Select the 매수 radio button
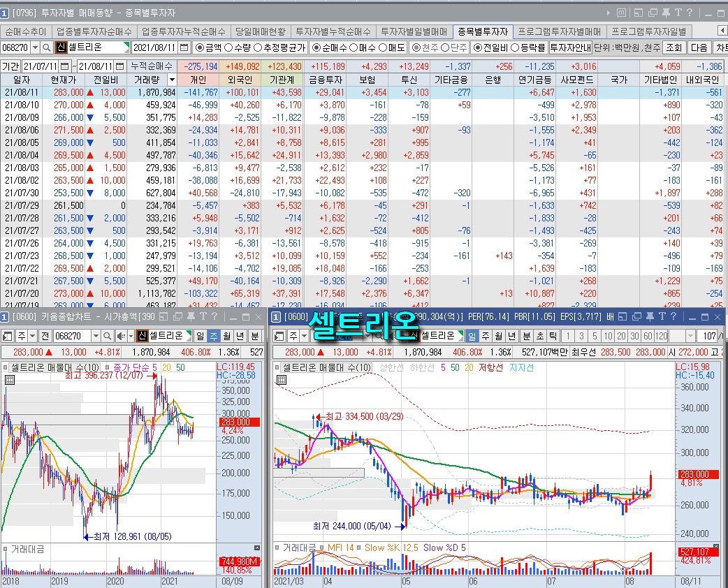This screenshot has height=588, width=728. (x=354, y=47)
